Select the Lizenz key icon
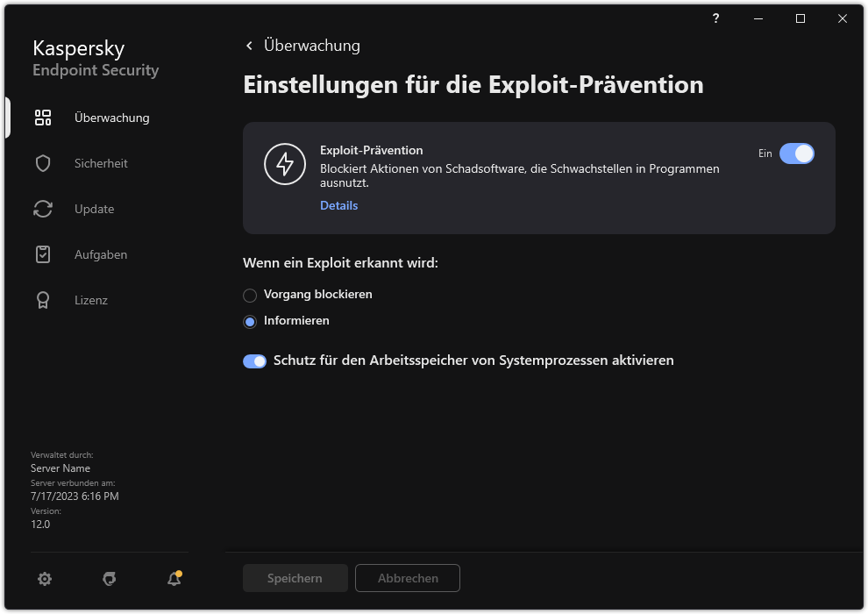 (x=42, y=300)
